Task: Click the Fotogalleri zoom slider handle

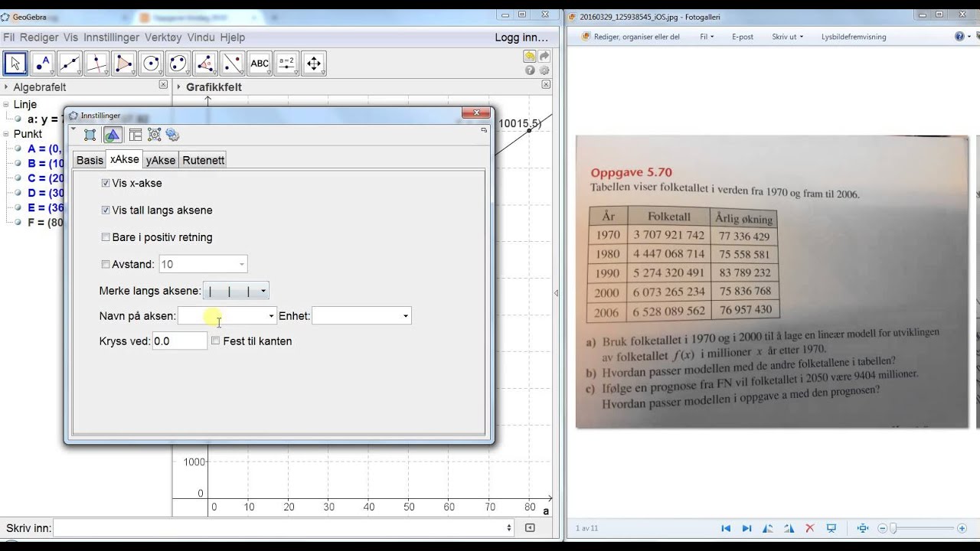Action: coord(892,528)
